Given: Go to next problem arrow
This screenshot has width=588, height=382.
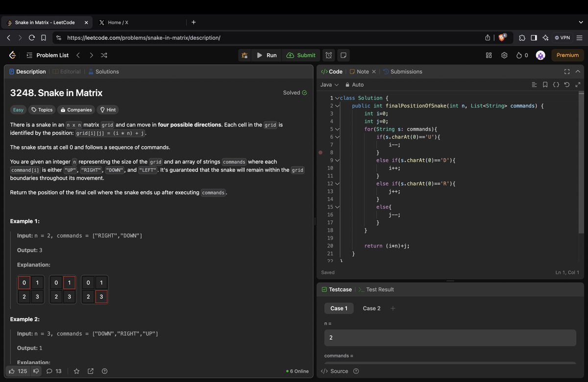Looking at the screenshot, I should (x=91, y=55).
